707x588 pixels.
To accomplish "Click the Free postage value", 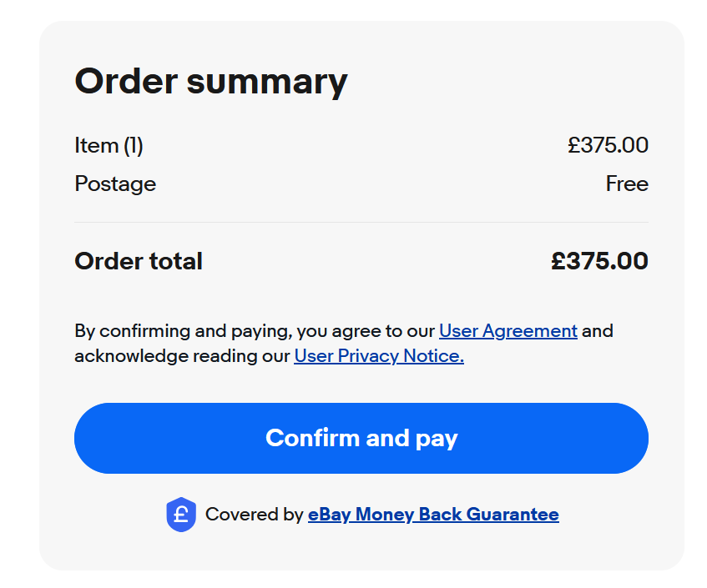I will (627, 183).
